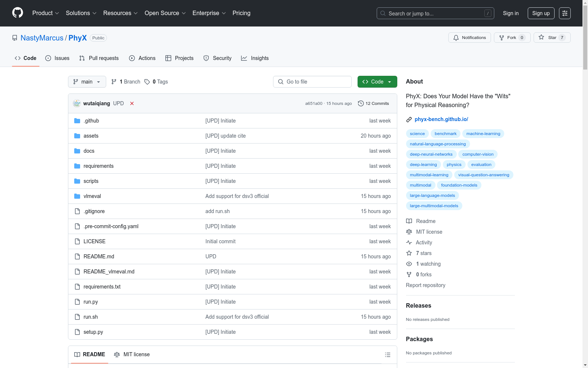Click the foundation-models topic tag

tap(459, 185)
